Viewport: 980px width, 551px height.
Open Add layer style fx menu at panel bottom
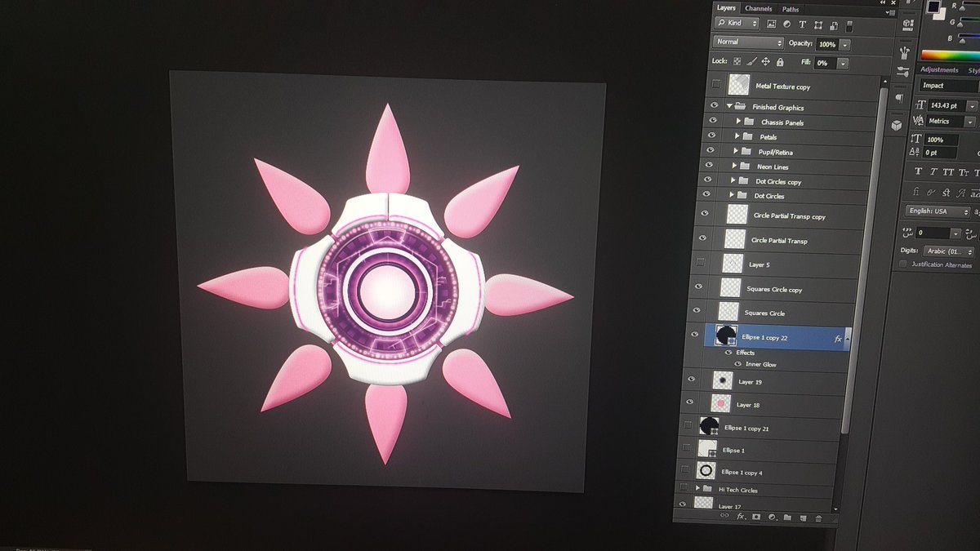point(741,517)
